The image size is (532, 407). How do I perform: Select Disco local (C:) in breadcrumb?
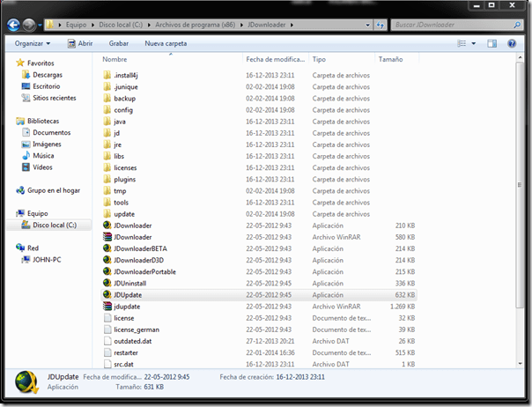coord(121,25)
